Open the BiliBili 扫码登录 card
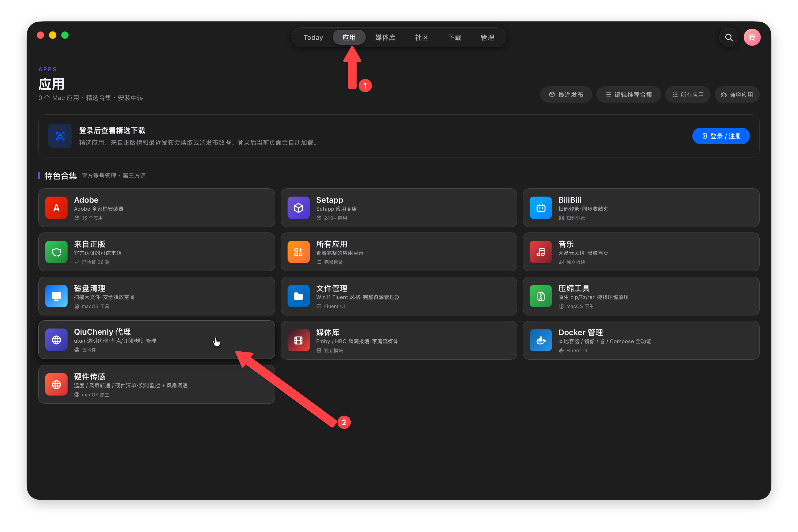 pos(641,208)
